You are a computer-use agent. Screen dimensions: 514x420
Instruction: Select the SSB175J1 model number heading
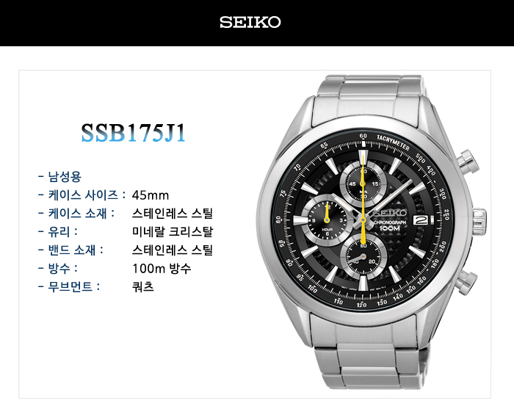click(x=134, y=133)
